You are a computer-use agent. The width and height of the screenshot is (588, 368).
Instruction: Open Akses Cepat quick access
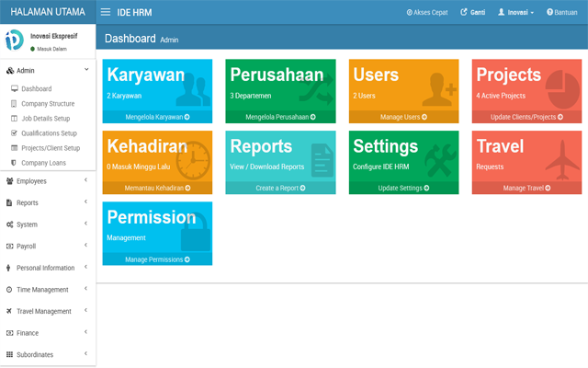[x=426, y=12]
